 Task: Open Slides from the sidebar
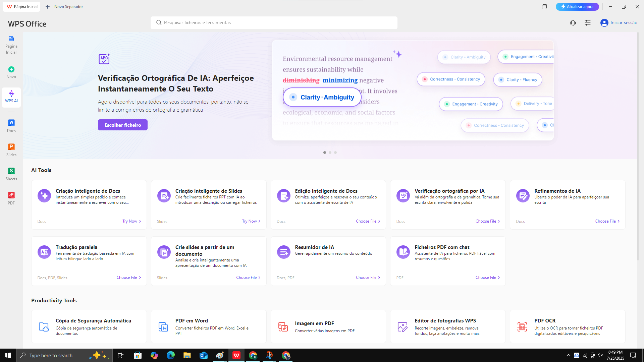pyautogui.click(x=11, y=150)
